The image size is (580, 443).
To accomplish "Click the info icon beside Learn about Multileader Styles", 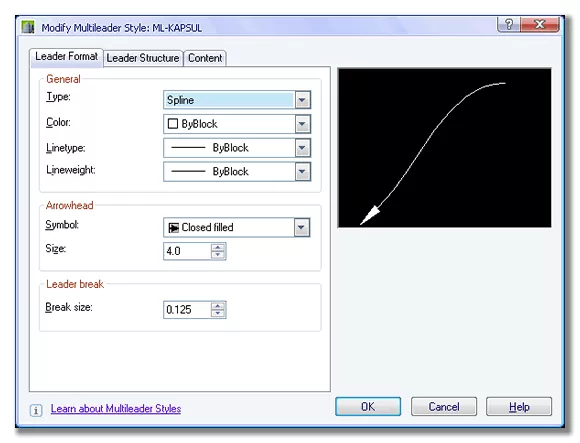I will (x=36, y=410).
